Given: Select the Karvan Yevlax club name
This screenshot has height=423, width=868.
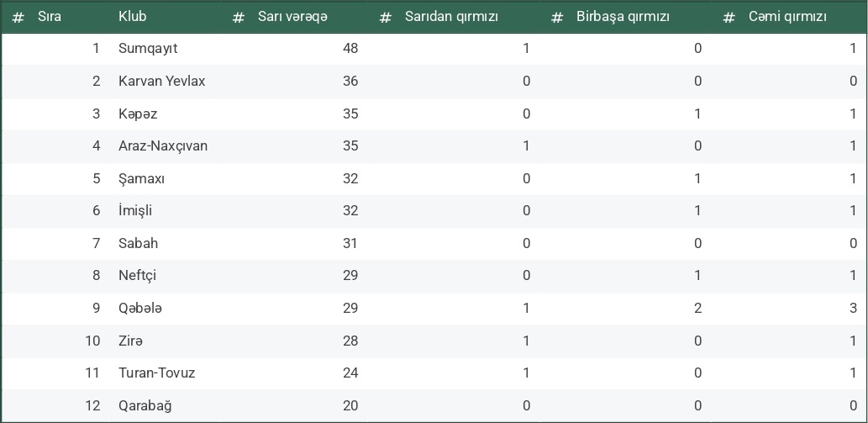Looking at the screenshot, I should [x=161, y=82].
